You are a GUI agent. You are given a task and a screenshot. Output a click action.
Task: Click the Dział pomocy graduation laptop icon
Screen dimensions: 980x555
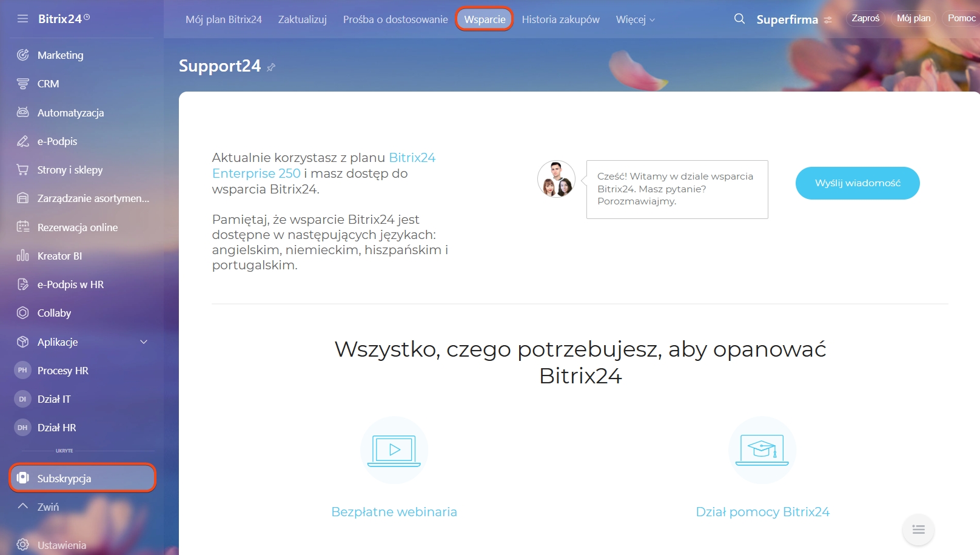tap(762, 450)
